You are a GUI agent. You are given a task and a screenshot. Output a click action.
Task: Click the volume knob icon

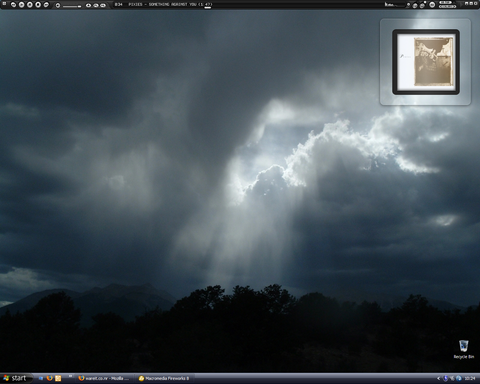58,5
